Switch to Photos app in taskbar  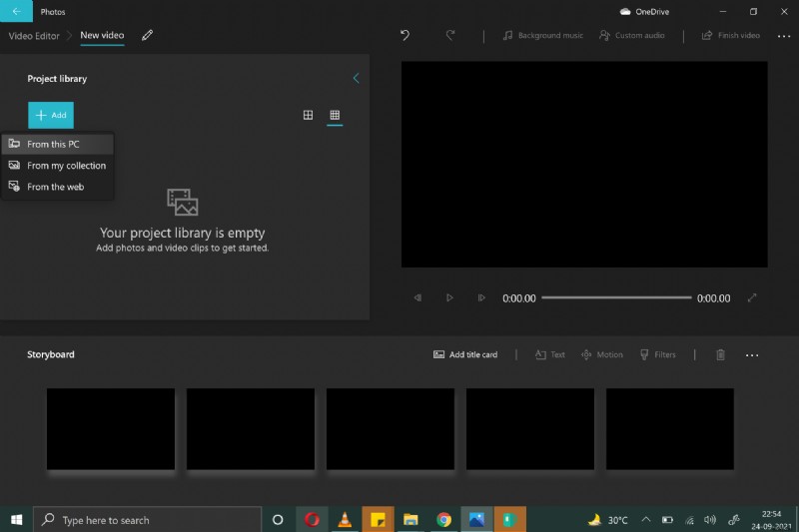(x=477, y=520)
